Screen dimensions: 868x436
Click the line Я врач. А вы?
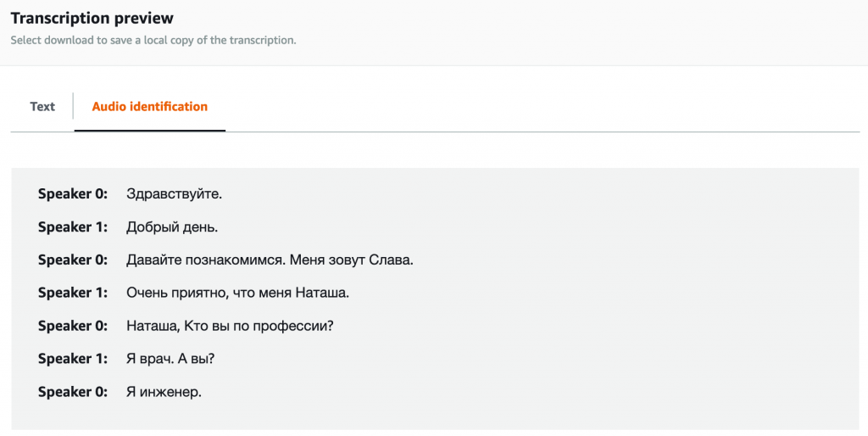click(170, 359)
